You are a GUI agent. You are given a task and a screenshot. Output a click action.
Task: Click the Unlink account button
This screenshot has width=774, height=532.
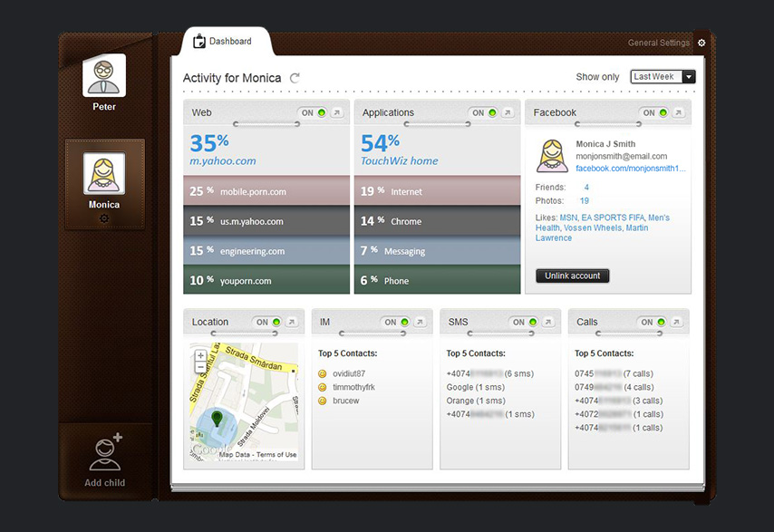pyautogui.click(x=573, y=276)
